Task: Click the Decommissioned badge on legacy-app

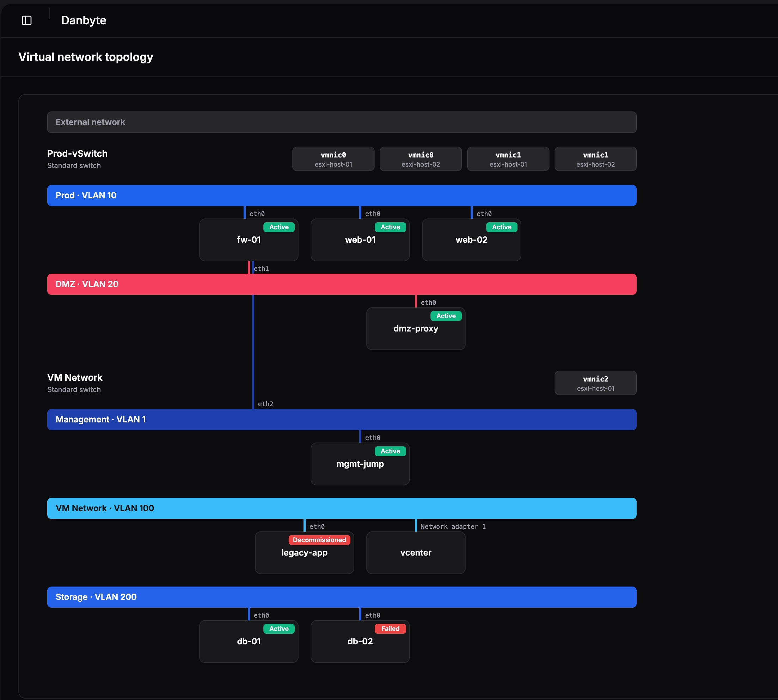Action: 319,540
